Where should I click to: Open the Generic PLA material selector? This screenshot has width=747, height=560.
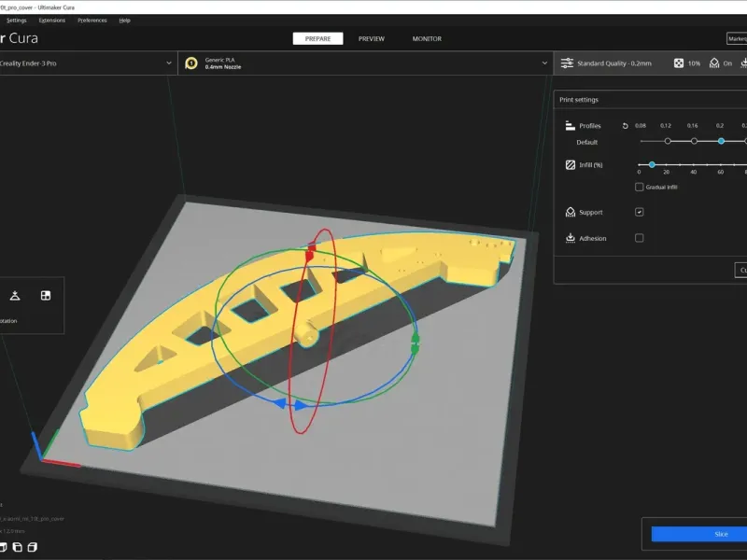tap(366, 63)
